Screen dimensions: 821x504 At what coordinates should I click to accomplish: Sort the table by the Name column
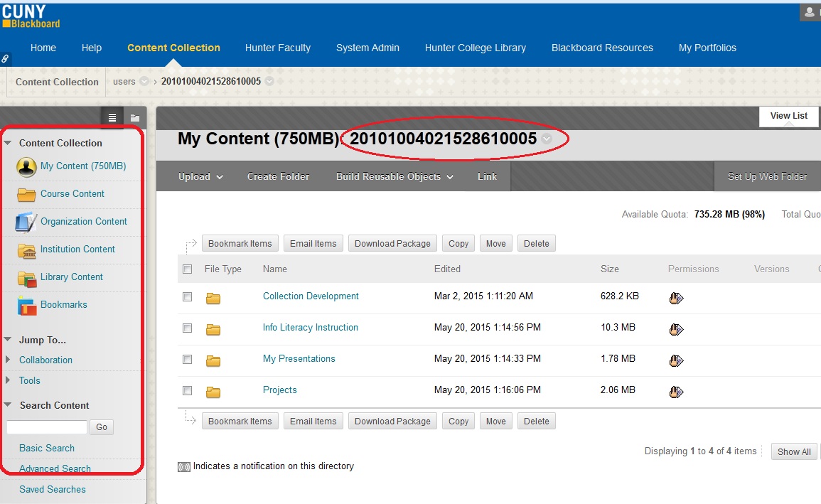click(275, 269)
